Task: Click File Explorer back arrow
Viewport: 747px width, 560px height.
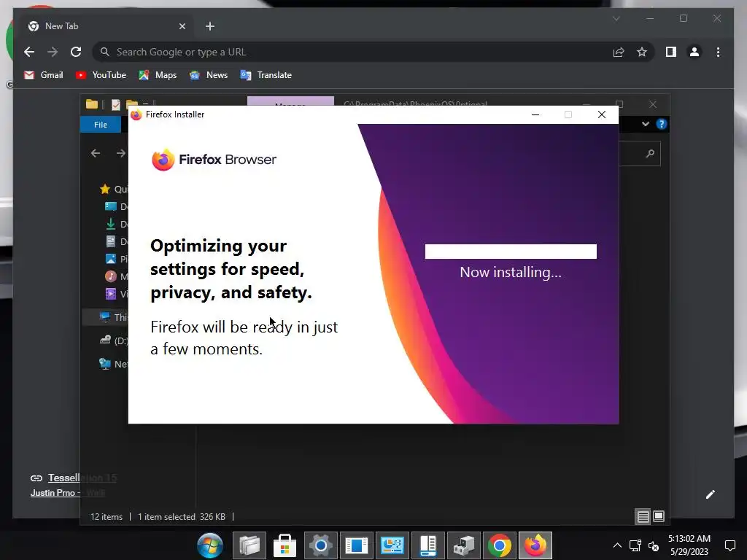Action: tap(96, 153)
